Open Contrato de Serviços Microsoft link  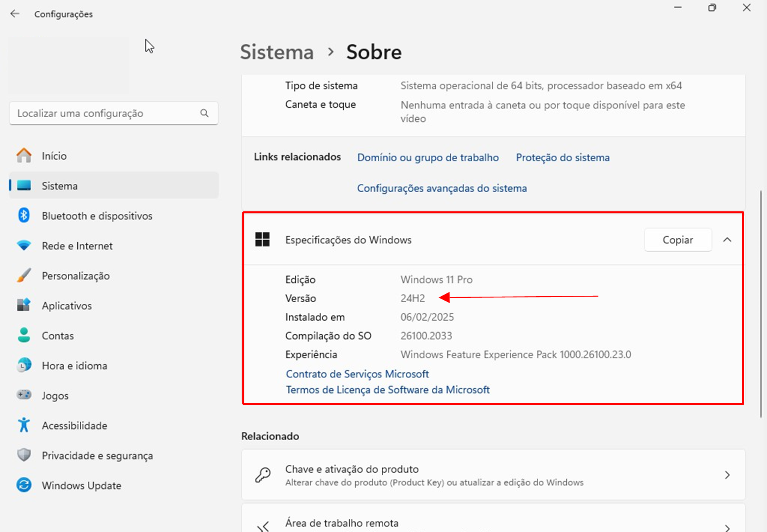coord(357,374)
